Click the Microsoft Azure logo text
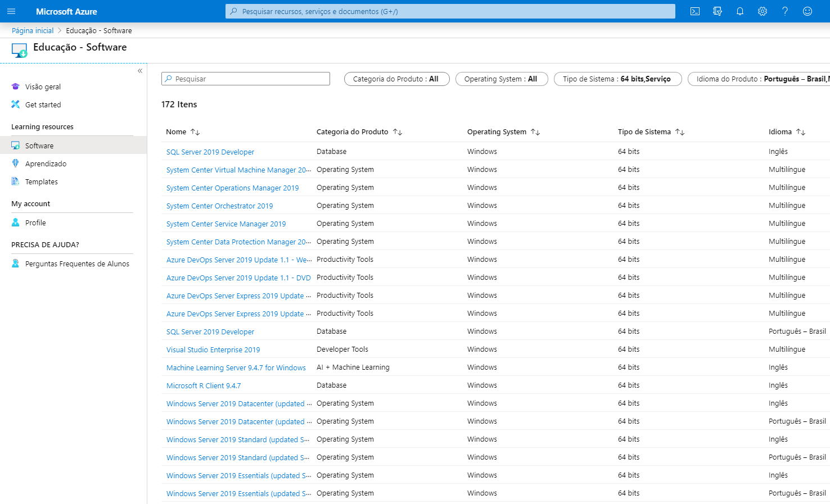 66,11
